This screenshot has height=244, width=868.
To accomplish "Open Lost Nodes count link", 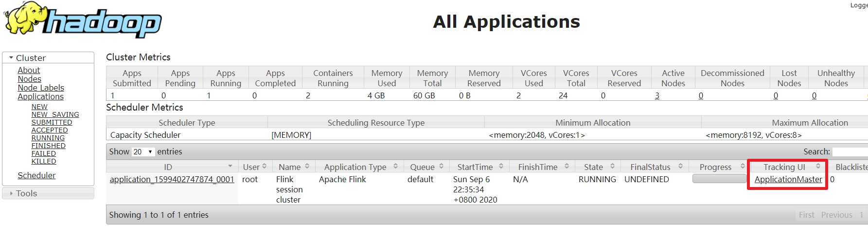I will click(x=776, y=95).
